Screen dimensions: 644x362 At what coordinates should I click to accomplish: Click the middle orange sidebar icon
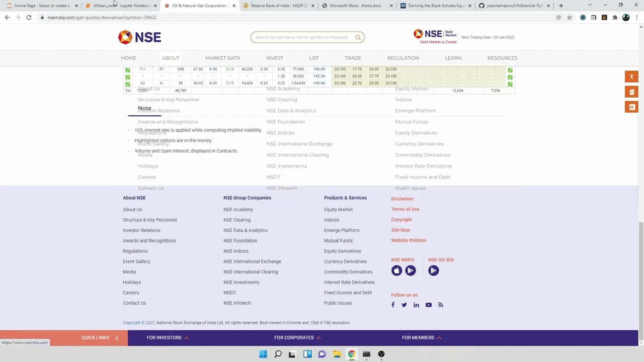(x=631, y=92)
